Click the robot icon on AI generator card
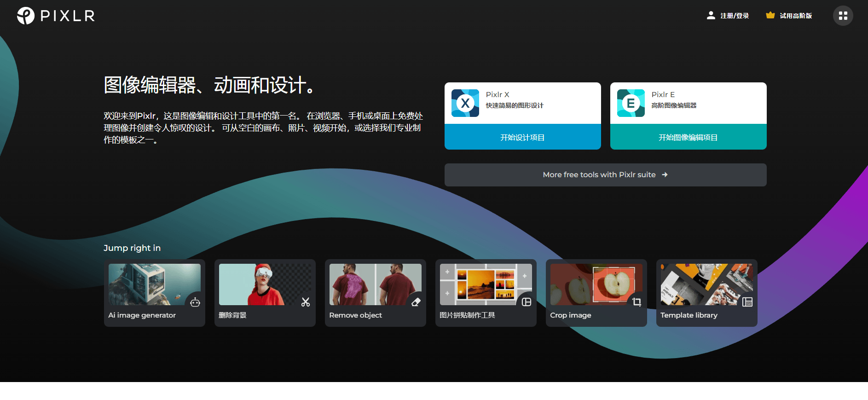 [x=195, y=302]
